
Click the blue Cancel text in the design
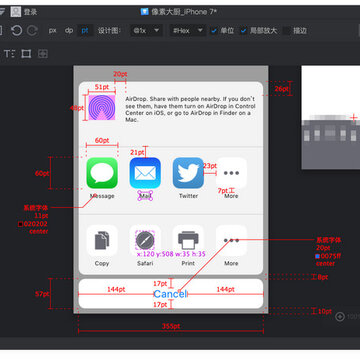(170, 294)
